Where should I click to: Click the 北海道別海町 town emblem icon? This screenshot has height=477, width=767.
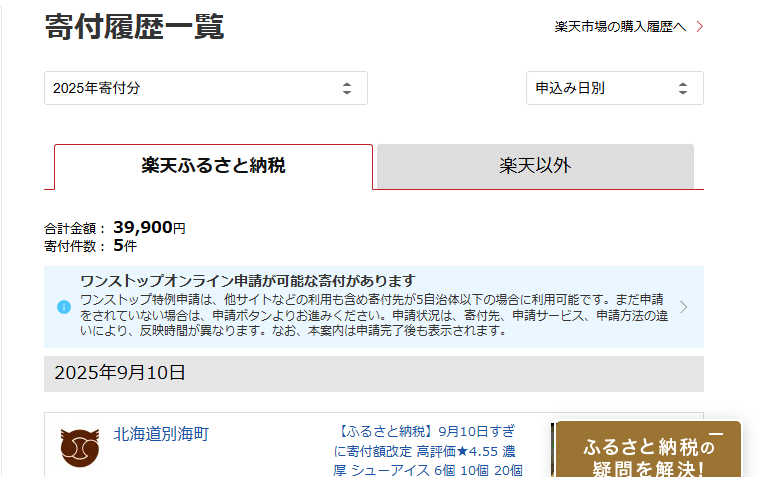click(x=79, y=447)
